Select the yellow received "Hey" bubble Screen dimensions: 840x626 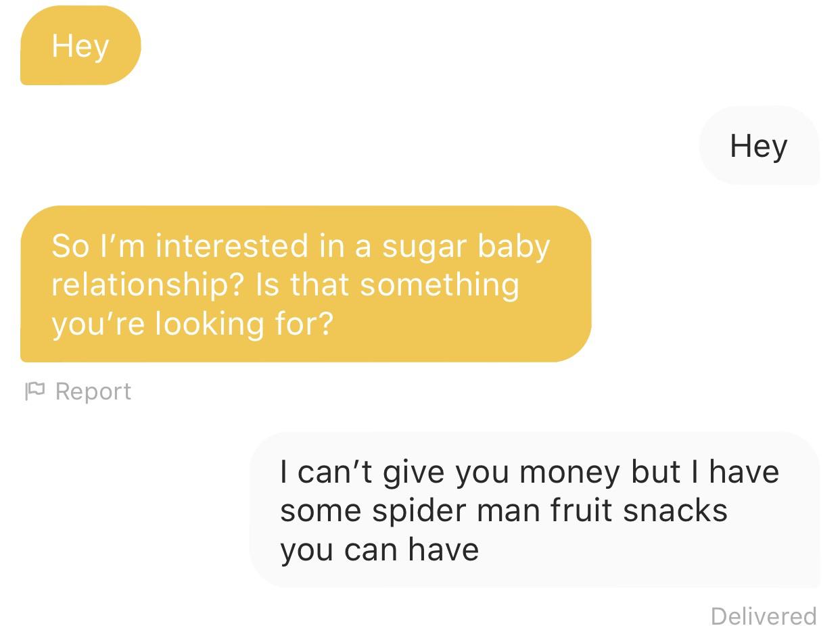click(x=80, y=45)
